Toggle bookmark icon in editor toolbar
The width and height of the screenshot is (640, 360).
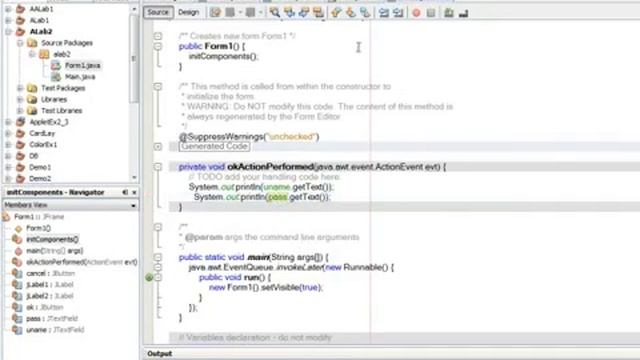click(365, 13)
